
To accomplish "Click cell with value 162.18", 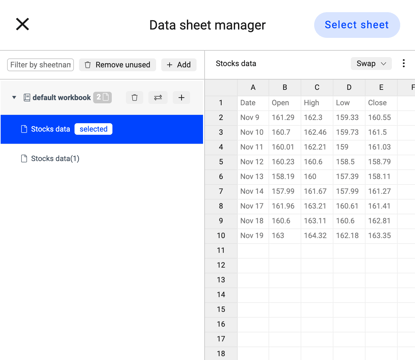I will coord(349,235).
